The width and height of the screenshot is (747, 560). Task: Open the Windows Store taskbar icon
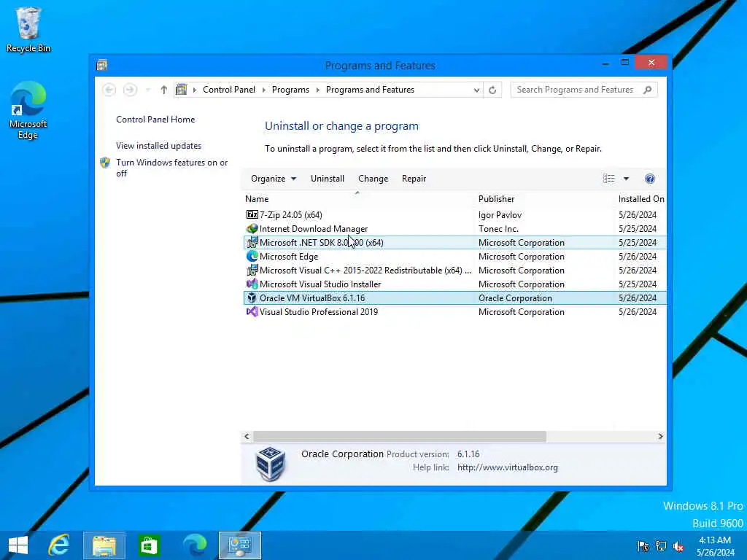149,545
